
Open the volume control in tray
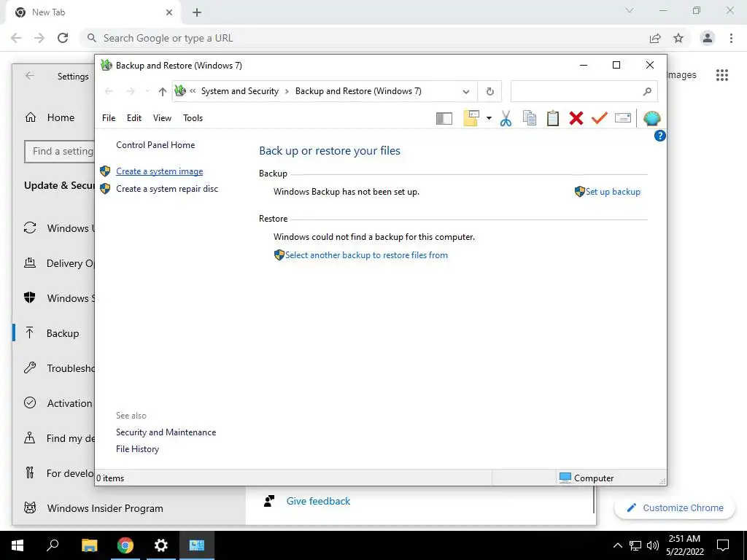pos(653,545)
